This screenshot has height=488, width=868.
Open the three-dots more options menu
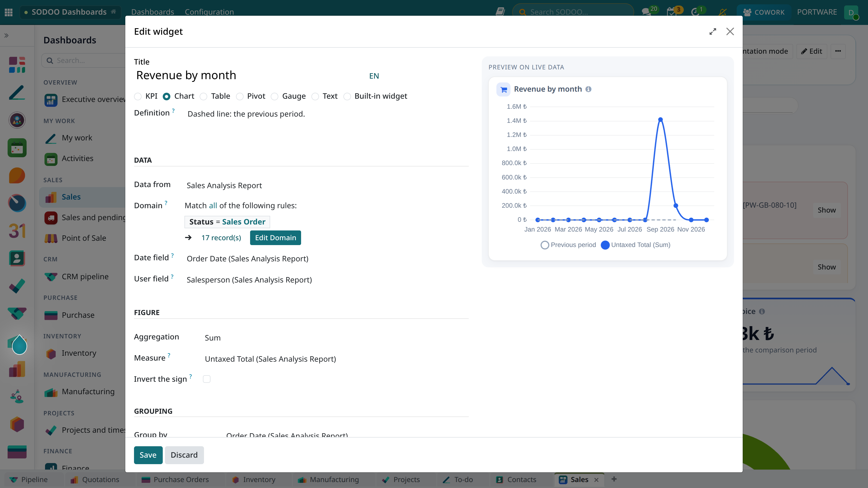click(x=838, y=51)
